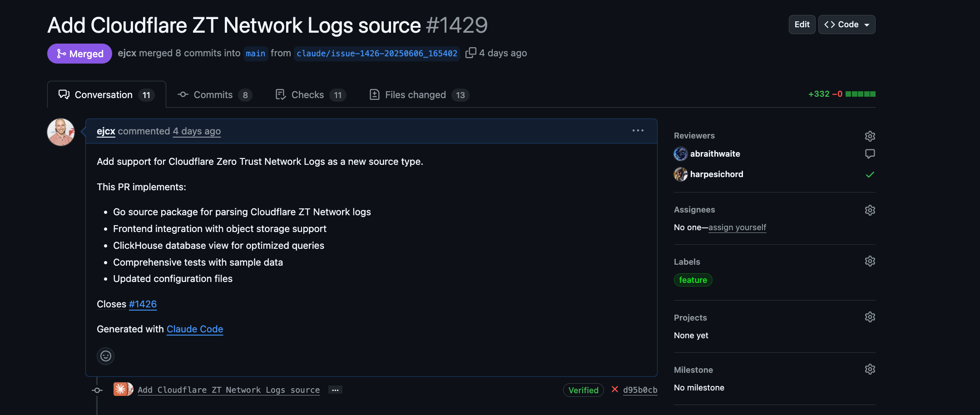Image resolution: width=980 pixels, height=415 pixels.
Task: Click the failed status X on commit
Action: (615, 390)
